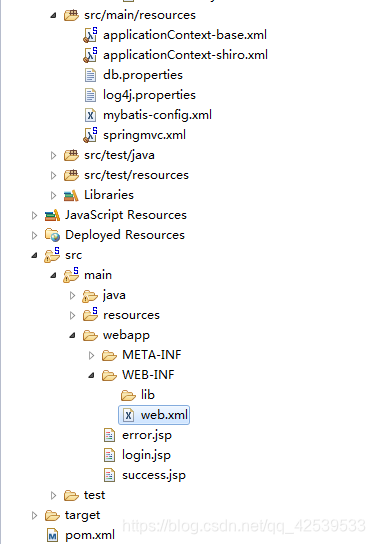Viewport: 375px width, 544px height.
Task: Click the src Spring folder icon
Action: click(52, 255)
